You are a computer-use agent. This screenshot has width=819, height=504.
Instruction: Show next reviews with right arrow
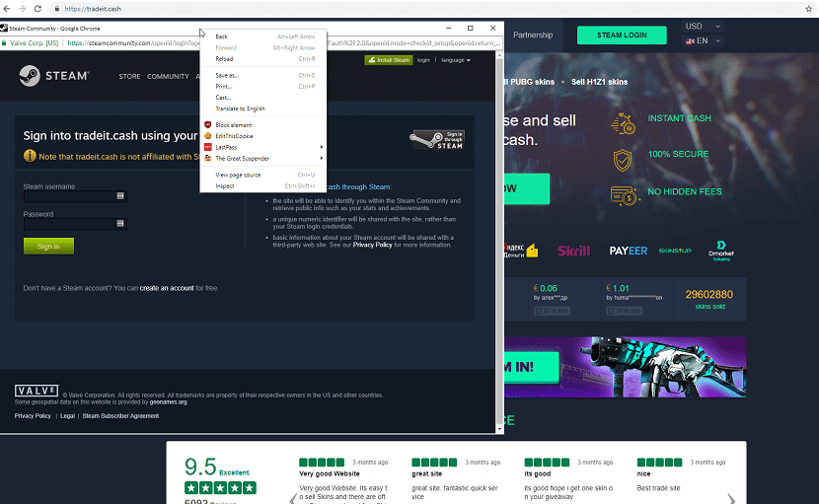click(x=731, y=499)
